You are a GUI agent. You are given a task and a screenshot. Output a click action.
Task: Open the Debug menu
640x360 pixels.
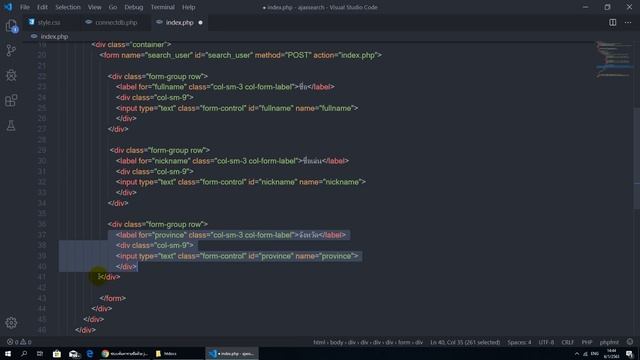coord(133,7)
